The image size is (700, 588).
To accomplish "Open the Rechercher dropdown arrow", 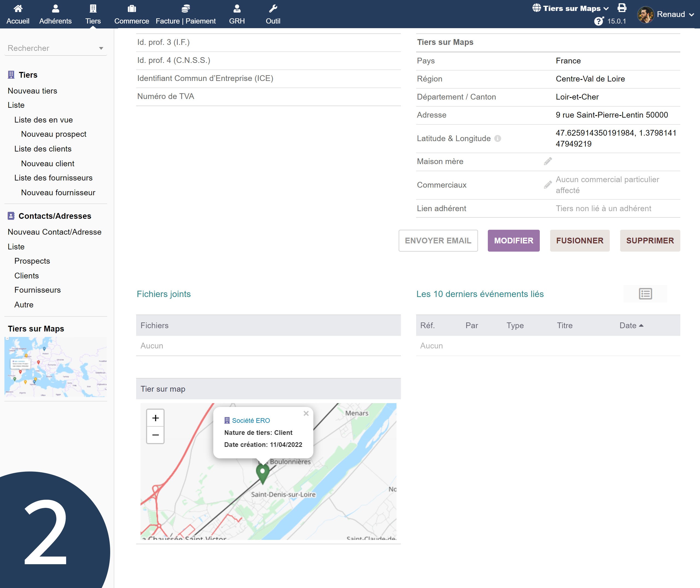I will tap(101, 48).
